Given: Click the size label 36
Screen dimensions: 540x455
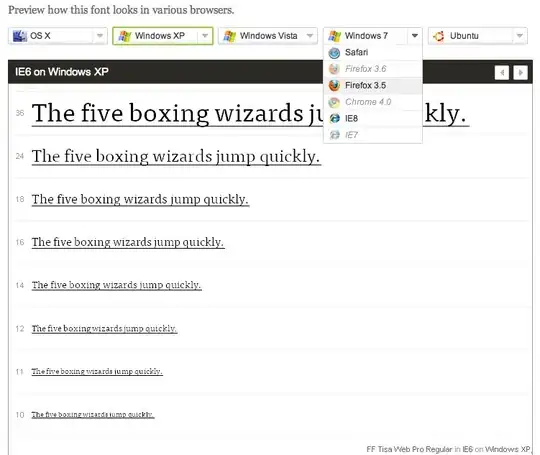Looking at the screenshot, I should point(20,113).
